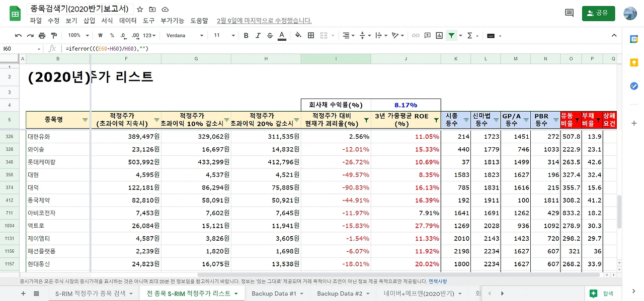Open 종목명 column filter
644x301 pixels.
(85, 120)
